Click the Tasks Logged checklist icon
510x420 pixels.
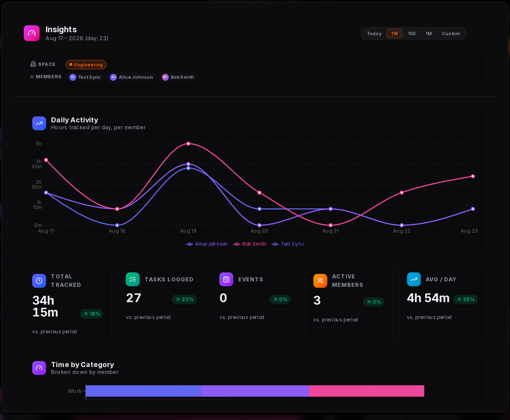[x=133, y=279]
